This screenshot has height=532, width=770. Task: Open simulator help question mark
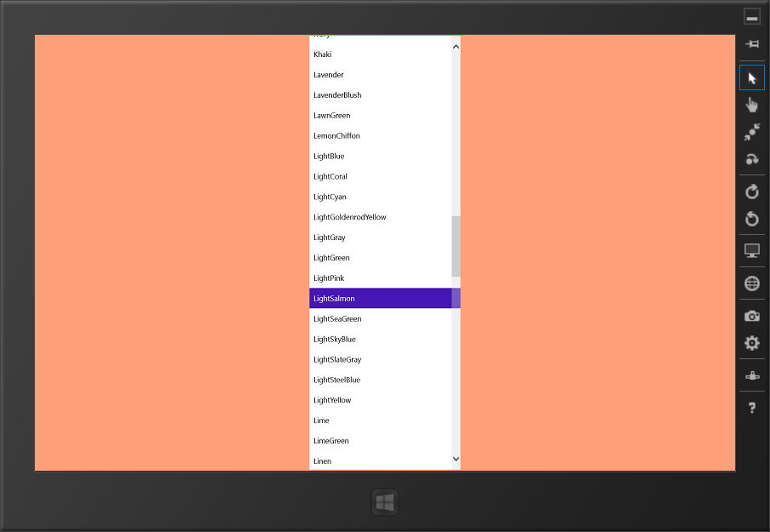click(752, 408)
